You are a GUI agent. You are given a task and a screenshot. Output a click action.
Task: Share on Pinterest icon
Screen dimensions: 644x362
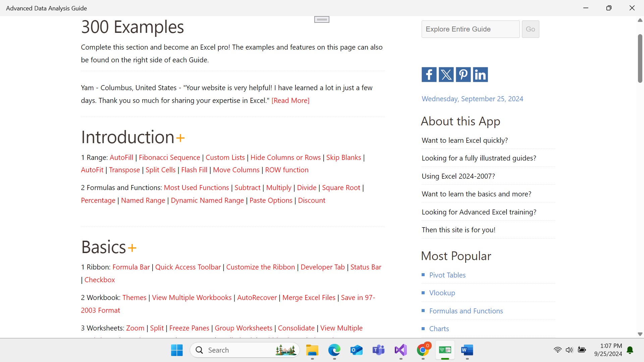click(x=463, y=74)
